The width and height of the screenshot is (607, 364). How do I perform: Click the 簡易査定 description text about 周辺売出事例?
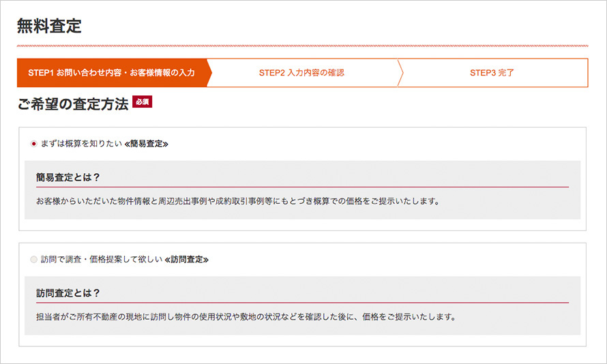click(x=238, y=202)
